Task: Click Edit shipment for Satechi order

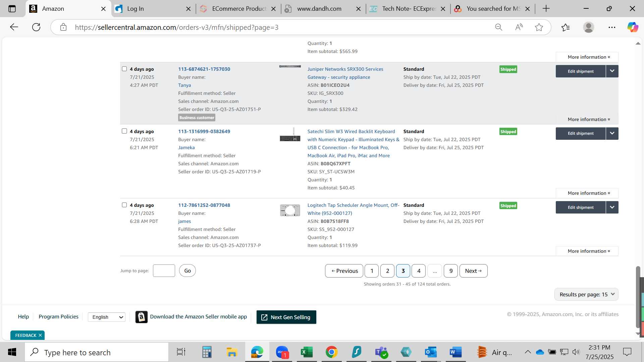Action: [x=581, y=133]
